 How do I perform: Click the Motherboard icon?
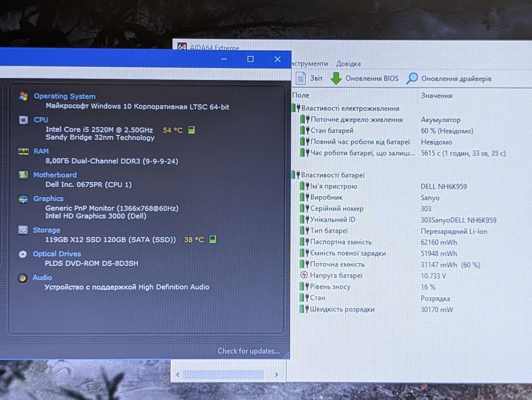(23, 175)
